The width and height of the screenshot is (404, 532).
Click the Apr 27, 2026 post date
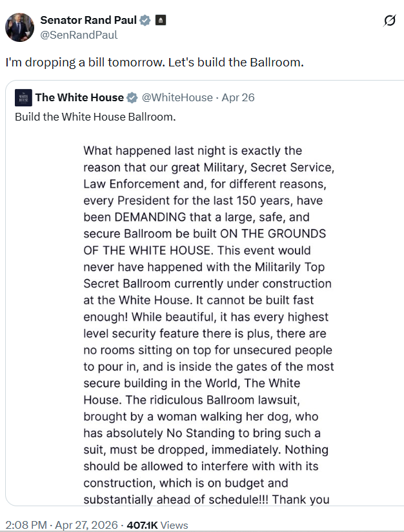[86, 525]
